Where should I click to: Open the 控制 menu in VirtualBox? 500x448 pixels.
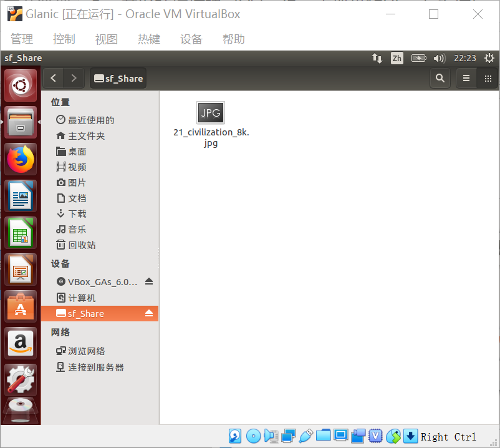(64, 39)
